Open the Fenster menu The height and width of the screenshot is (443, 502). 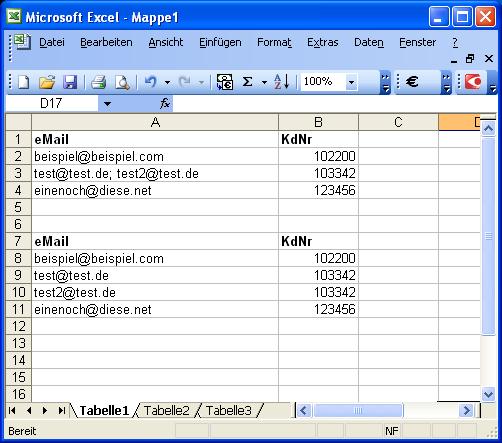click(x=418, y=42)
